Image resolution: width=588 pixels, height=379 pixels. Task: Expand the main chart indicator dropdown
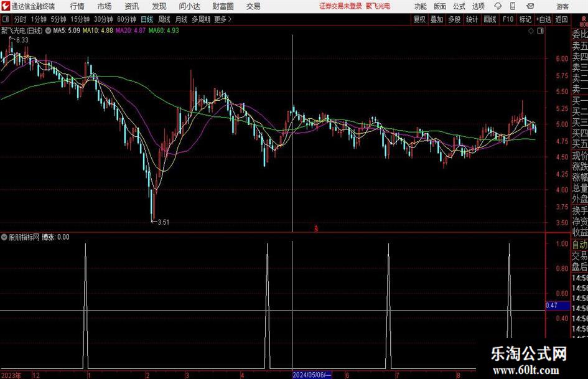click(48, 30)
